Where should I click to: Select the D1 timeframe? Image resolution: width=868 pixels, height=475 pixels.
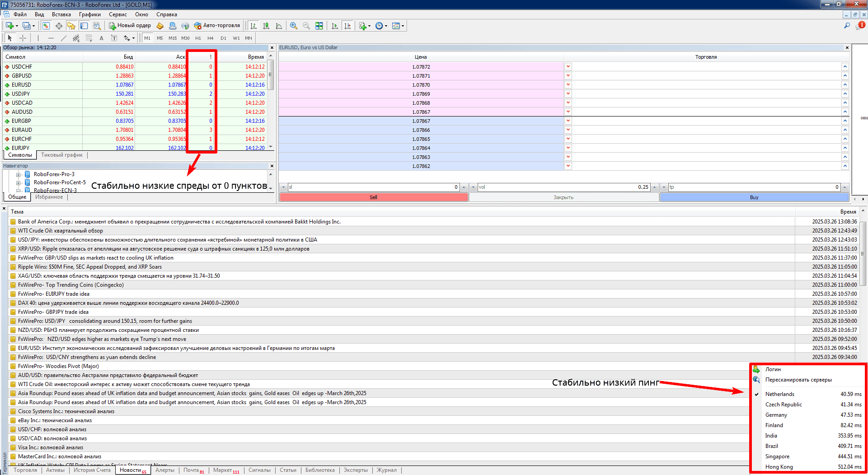[223, 38]
